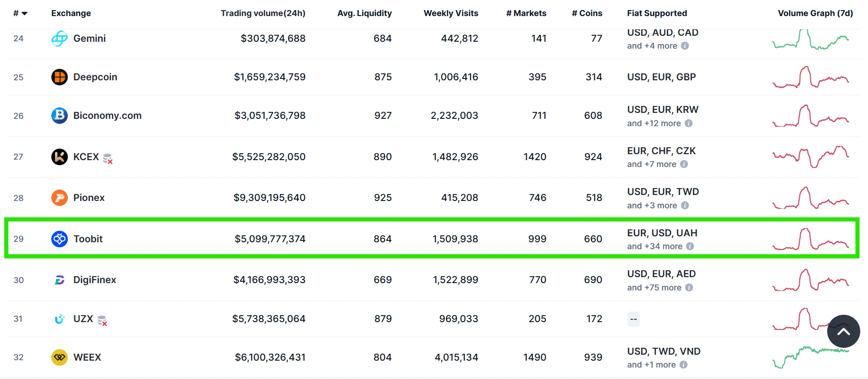Sort table by Trading volume(24h) header
The width and height of the screenshot is (868, 379).
[x=263, y=13]
